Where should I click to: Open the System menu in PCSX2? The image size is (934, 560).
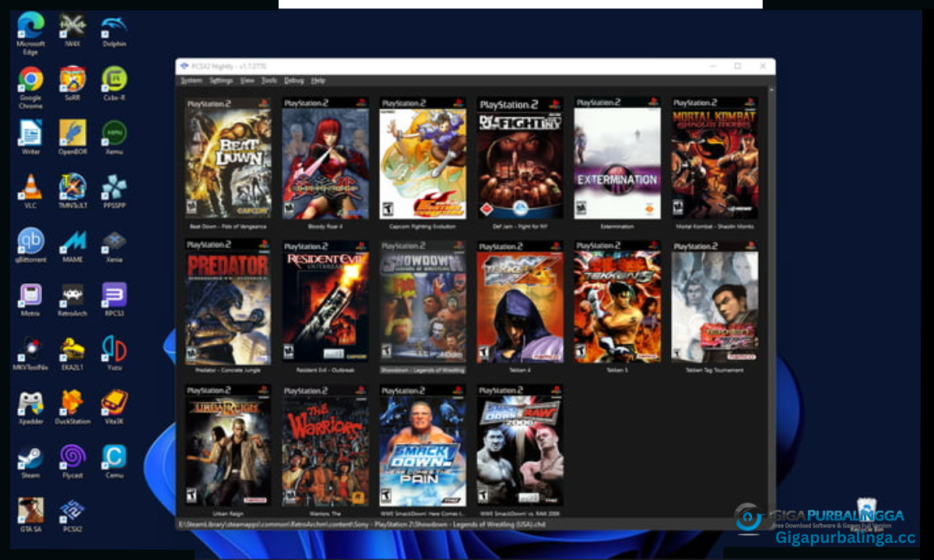[191, 80]
